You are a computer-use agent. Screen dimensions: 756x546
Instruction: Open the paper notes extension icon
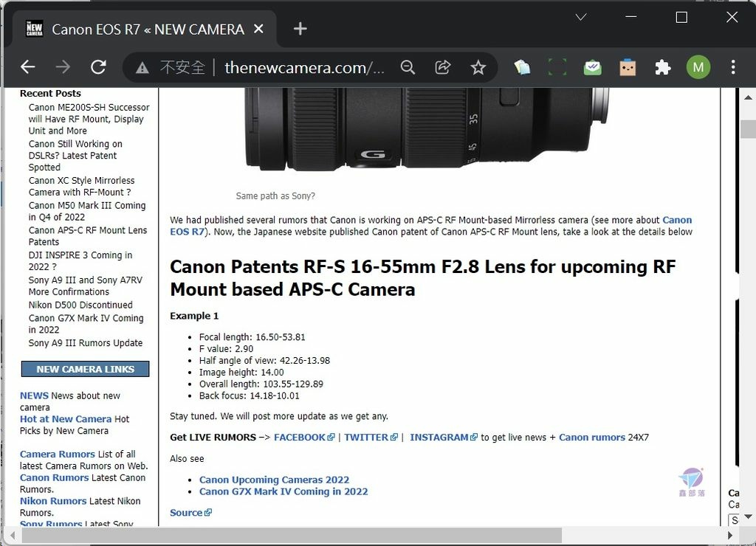click(x=522, y=67)
